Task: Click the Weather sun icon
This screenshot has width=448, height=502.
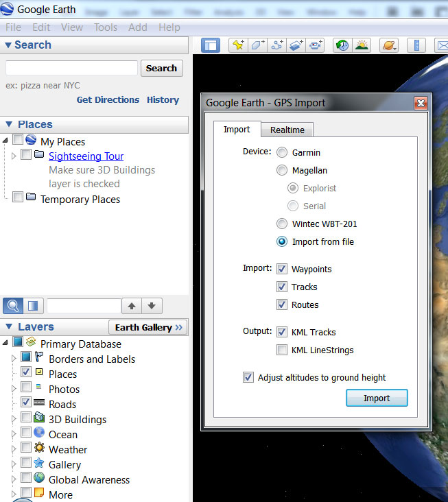Action: pyautogui.click(x=39, y=447)
